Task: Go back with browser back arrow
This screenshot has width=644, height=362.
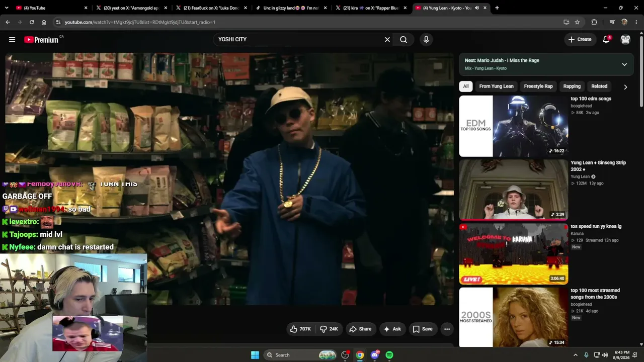Action: pyautogui.click(x=8, y=22)
